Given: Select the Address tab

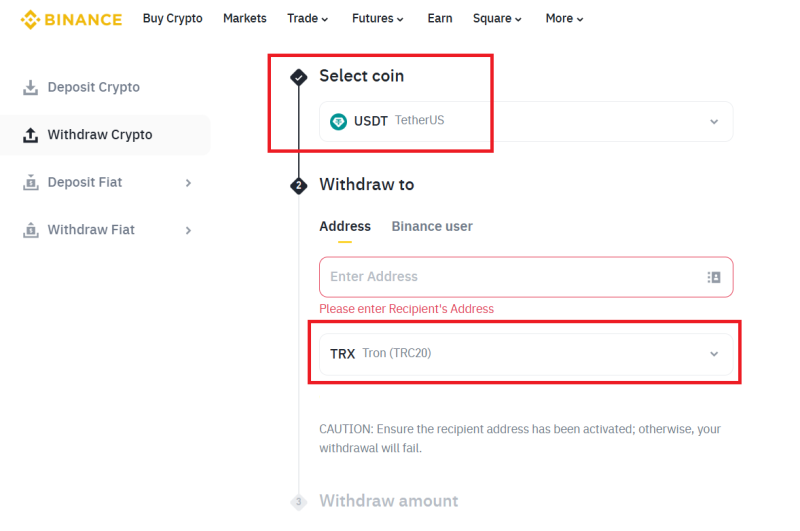Looking at the screenshot, I should pos(345,226).
